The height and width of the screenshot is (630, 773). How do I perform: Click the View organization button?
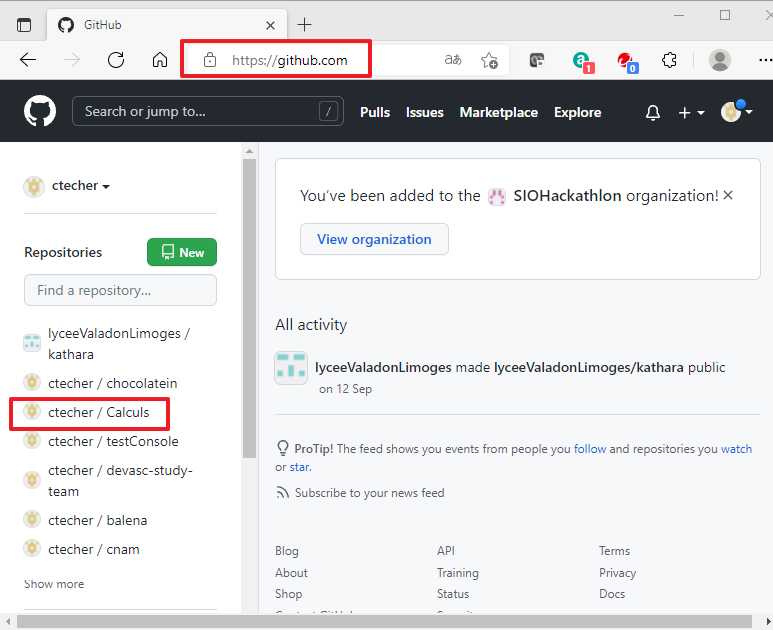pyautogui.click(x=374, y=239)
